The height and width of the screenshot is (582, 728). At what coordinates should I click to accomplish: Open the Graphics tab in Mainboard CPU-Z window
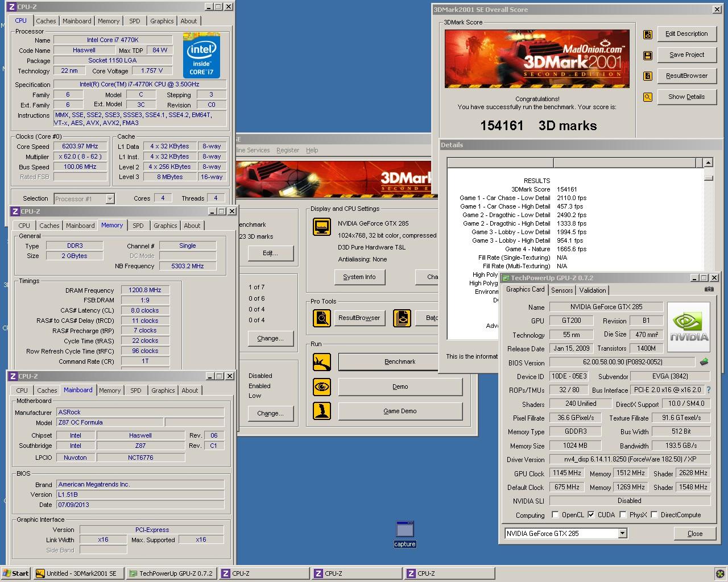(x=163, y=390)
